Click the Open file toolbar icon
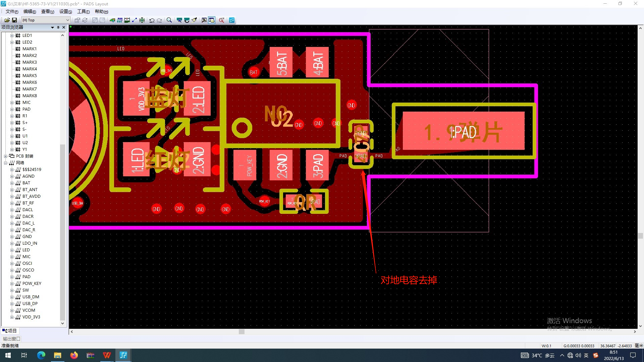 click(7, 20)
